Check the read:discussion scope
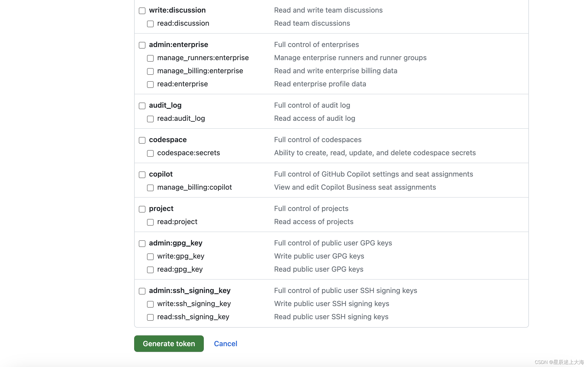Viewport: 588px width, 367px height. pos(150,24)
